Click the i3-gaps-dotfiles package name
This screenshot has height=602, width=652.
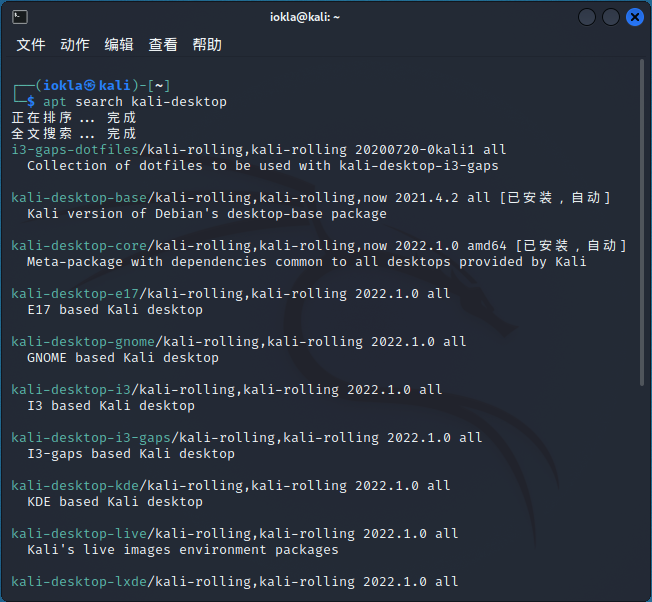tap(75, 149)
